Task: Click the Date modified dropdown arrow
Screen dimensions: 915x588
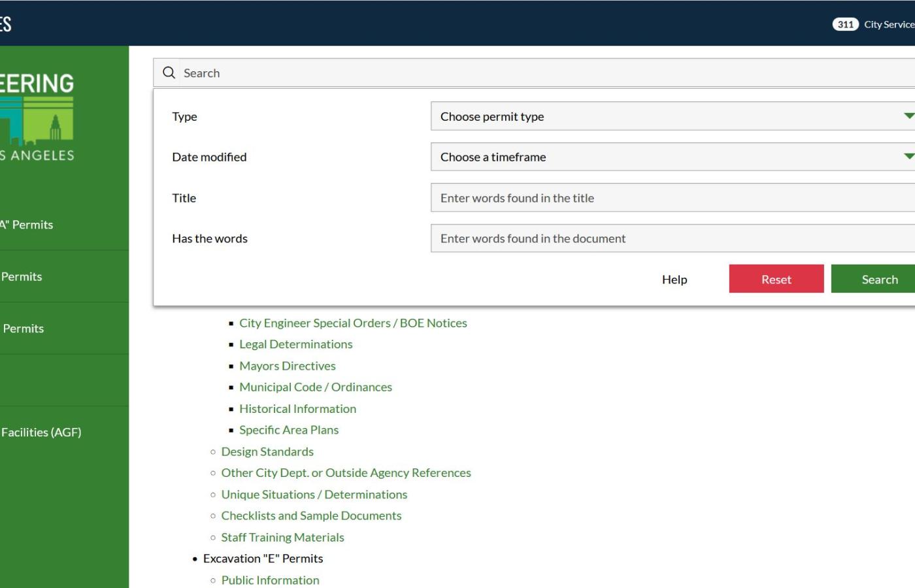Action: (908, 156)
